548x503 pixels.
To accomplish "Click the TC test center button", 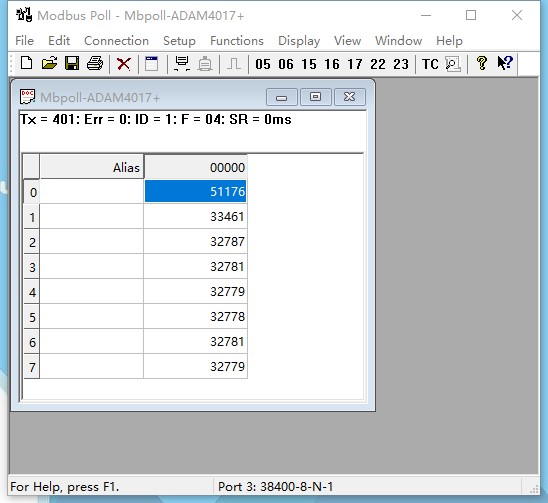I will (x=430, y=64).
